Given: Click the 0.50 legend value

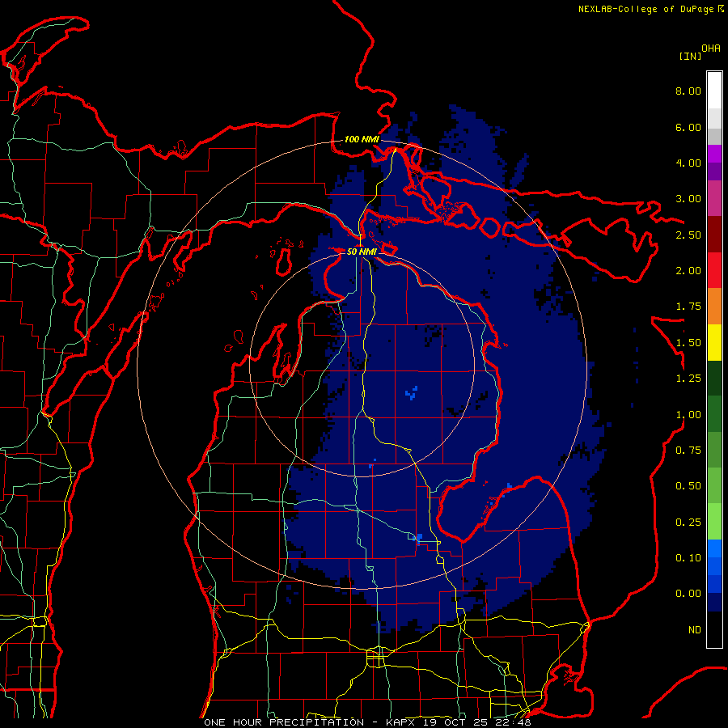Looking at the screenshot, I should tap(688, 486).
